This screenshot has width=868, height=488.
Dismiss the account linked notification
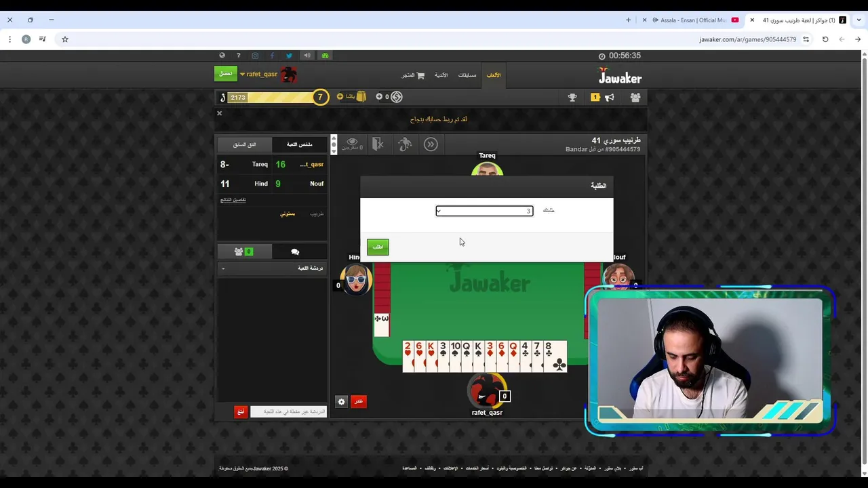(x=219, y=113)
